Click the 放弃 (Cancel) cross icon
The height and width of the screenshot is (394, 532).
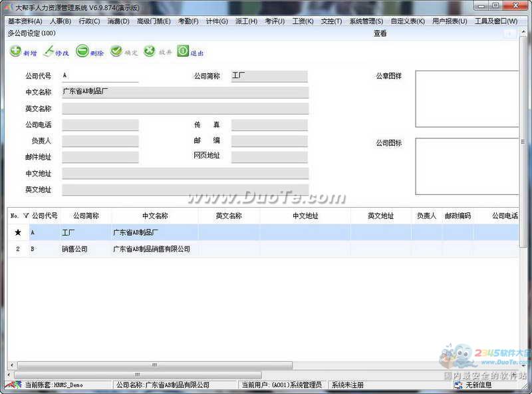pyautogui.click(x=149, y=51)
